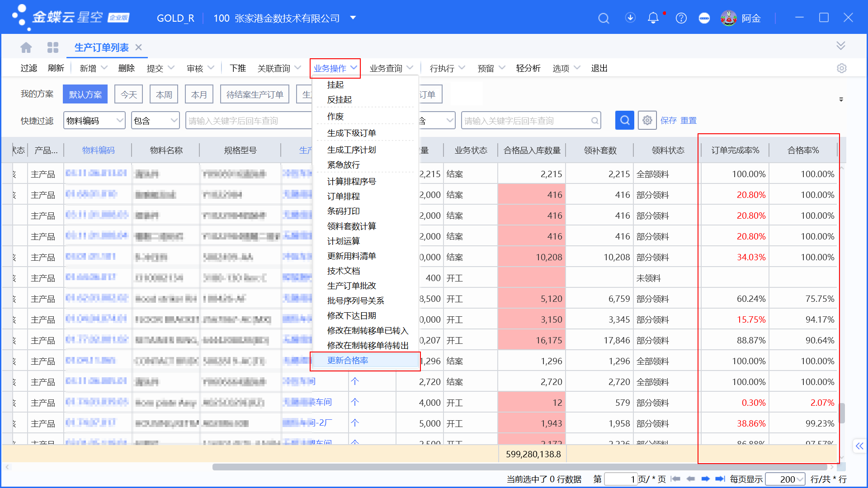This screenshot has height=488, width=868.
Task: Open the help question mark icon
Action: [x=681, y=18]
